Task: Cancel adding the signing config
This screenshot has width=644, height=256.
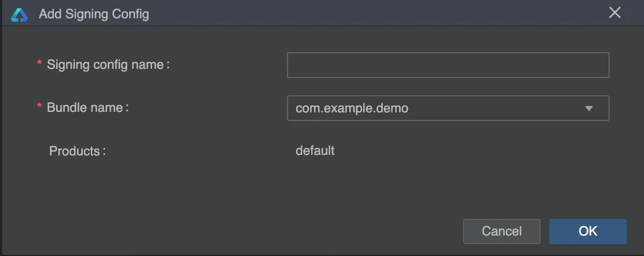Action: 501,231
